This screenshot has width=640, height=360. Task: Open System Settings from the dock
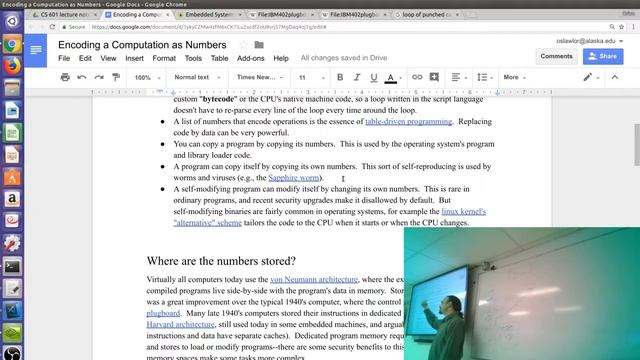click(x=12, y=244)
